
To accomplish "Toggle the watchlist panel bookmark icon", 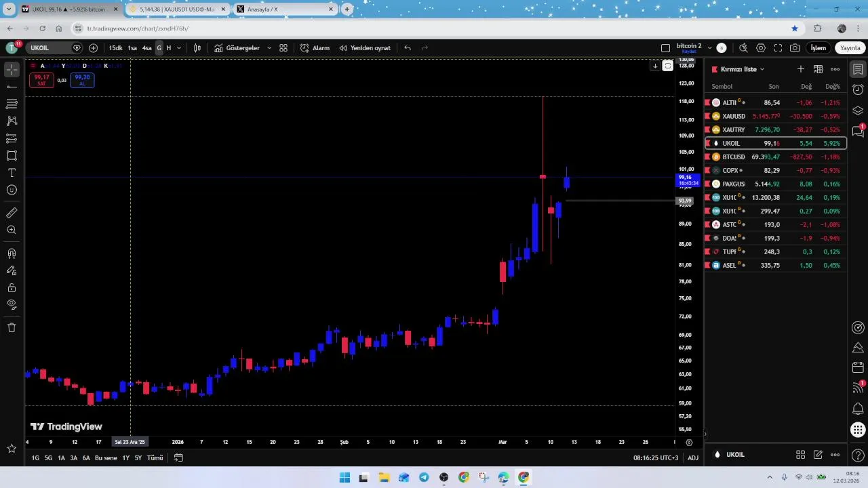I will 858,69.
